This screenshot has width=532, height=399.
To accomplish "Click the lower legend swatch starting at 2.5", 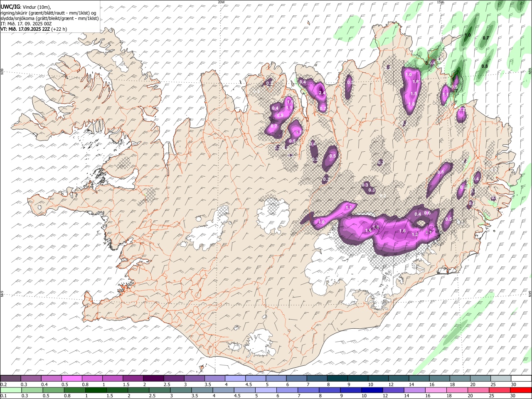I will (x=160, y=390).
